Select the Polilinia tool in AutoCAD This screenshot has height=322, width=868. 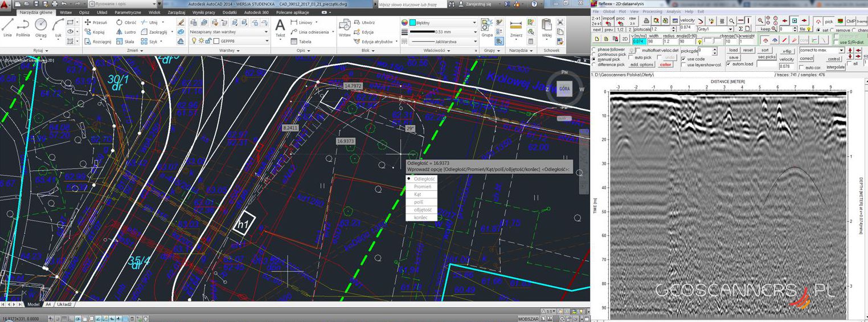(23, 27)
